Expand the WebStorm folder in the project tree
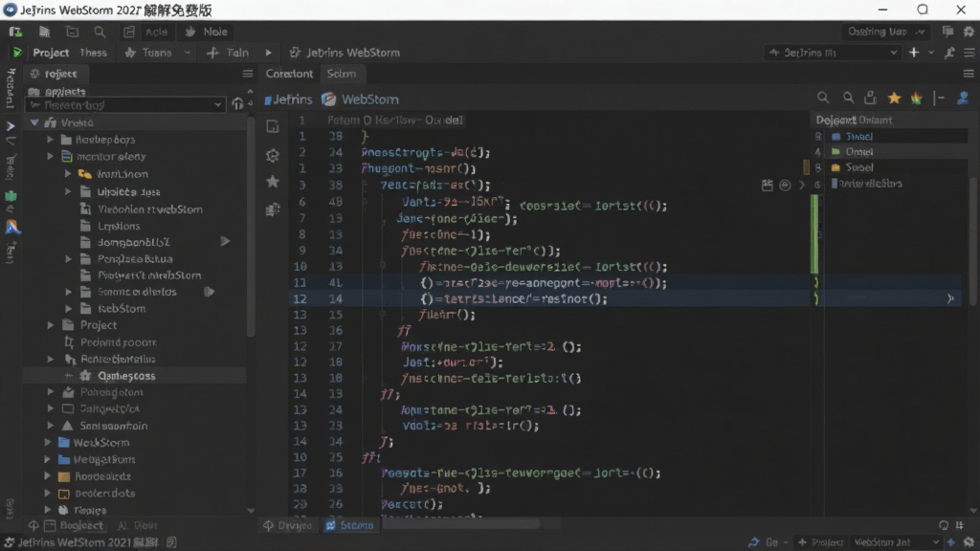The image size is (980, 551). 48,442
